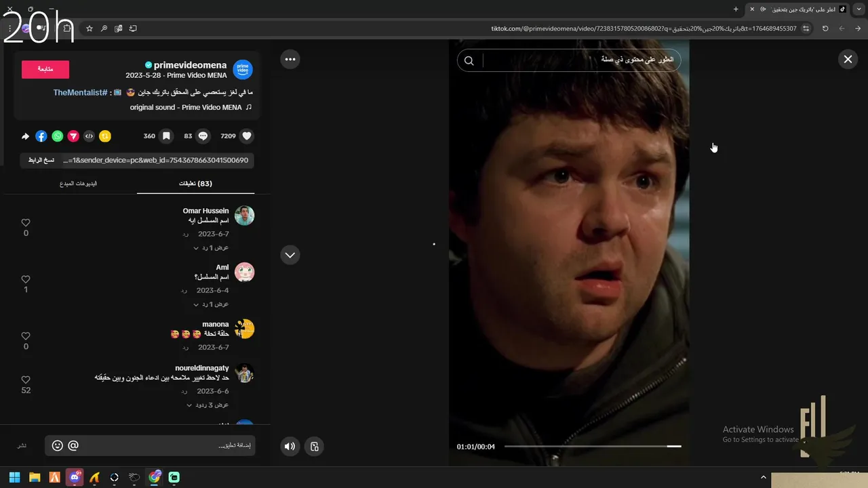
Task: Click the copy link button (نسخ الرابط)
Action: [40, 160]
